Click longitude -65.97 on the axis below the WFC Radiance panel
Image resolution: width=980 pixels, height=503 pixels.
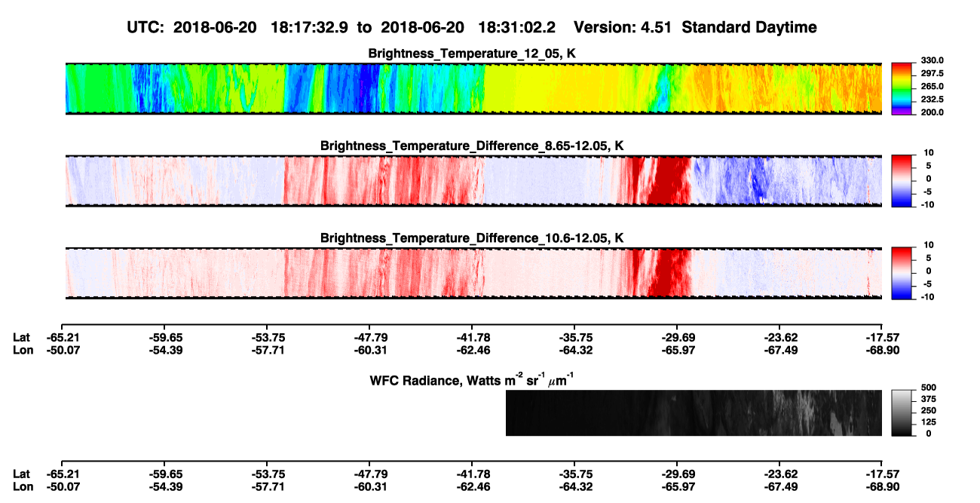tap(677, 486)
